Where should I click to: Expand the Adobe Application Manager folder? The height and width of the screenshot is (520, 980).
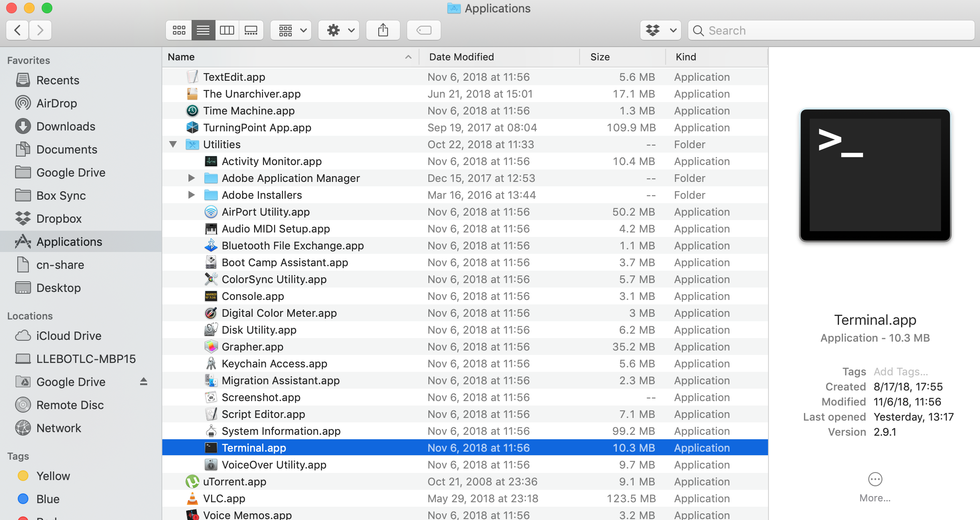click(x=191, y=178)
